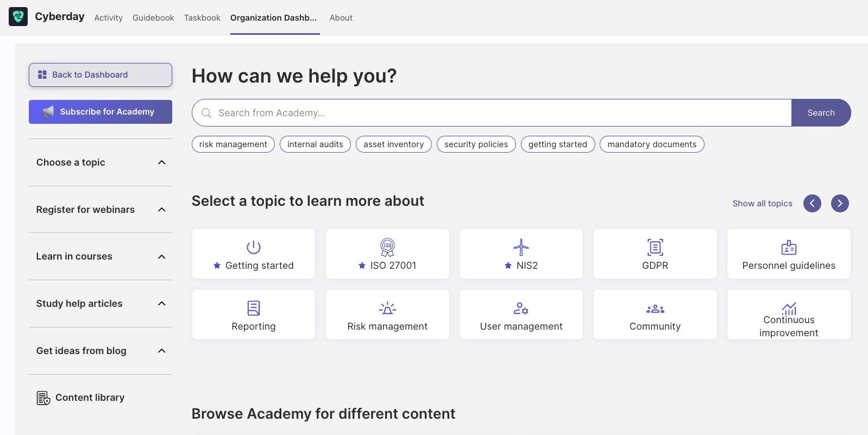Viewport: 868px width, 435px height.
Task: Click the dashboard grid icon in Back to Dashboard
Action: (42, 75)
